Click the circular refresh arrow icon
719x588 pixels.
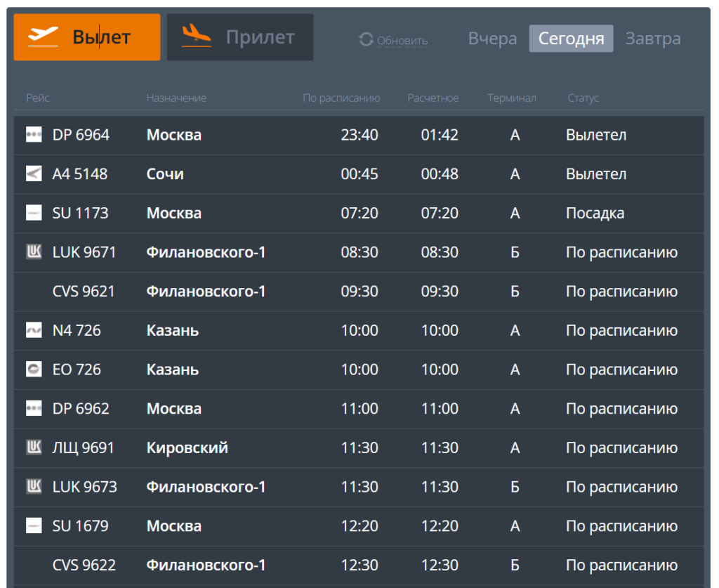coord(366,39)
